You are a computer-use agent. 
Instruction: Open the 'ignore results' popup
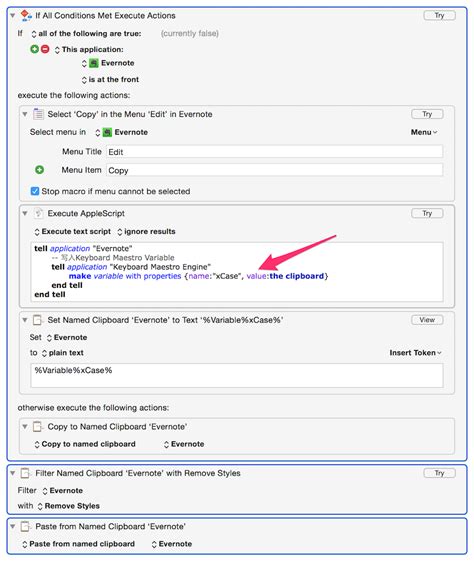click(146, 232)
